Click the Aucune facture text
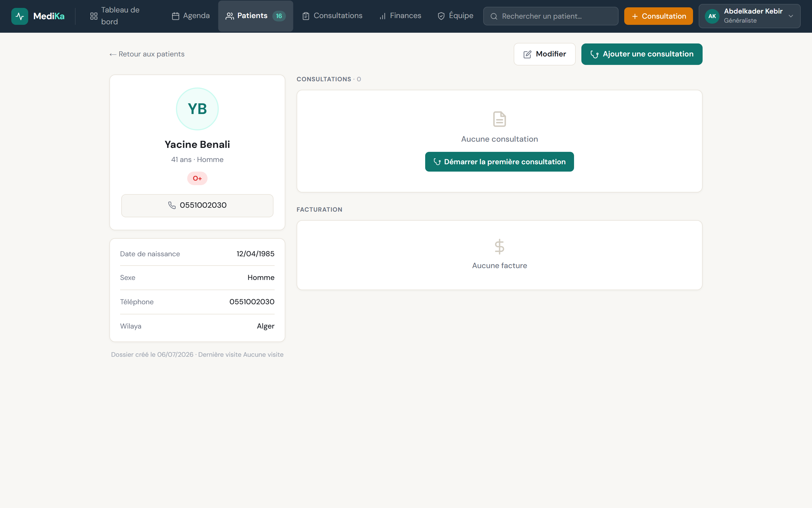The width and height of the screenshot is (812, 508). coord(499,266)
